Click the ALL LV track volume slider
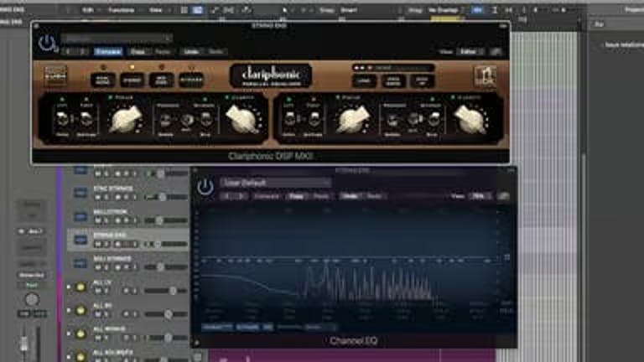 click(166, 291)
